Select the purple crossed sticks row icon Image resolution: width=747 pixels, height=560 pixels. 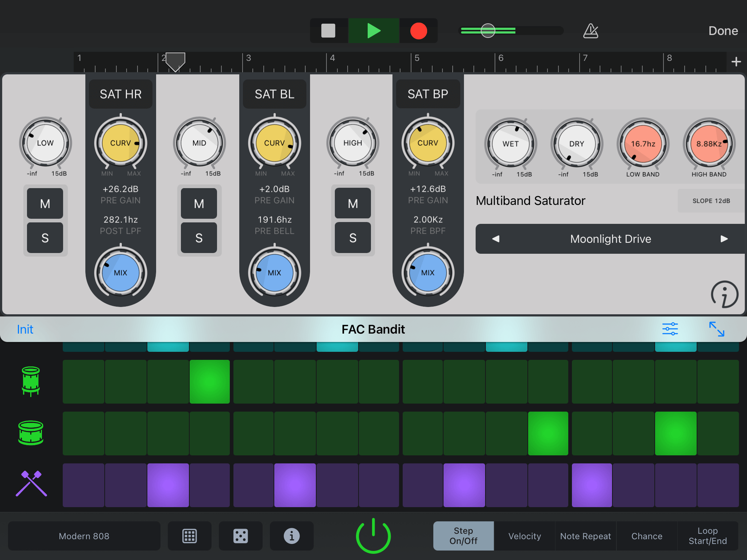(x=31, y=484)
